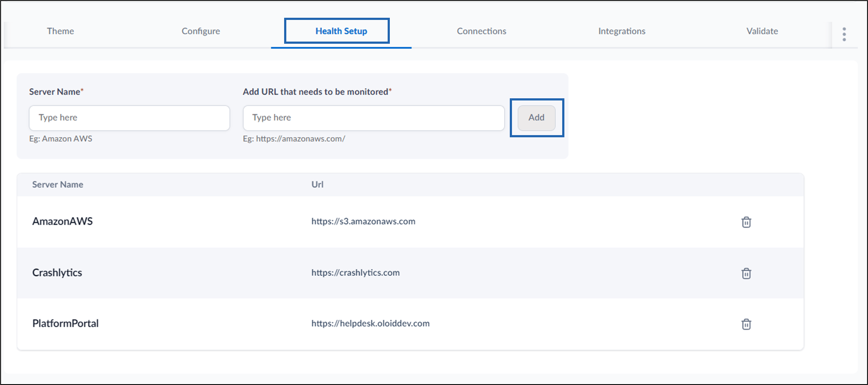Click the 'Eg: https://amazonaws.com/' hint text
Screen dimensions: 868x385
click(294, 139)
